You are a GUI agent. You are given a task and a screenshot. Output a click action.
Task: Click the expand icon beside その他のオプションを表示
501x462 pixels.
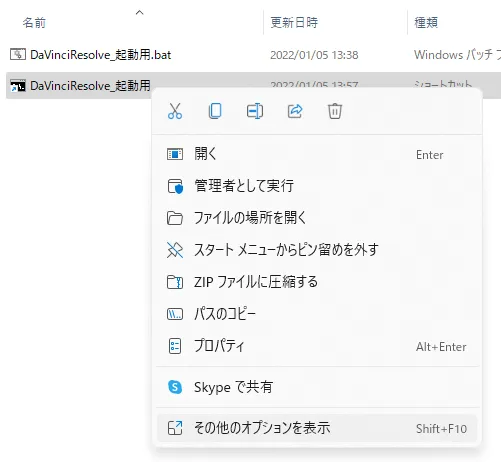pyautogui.click(x=175, y=428)
